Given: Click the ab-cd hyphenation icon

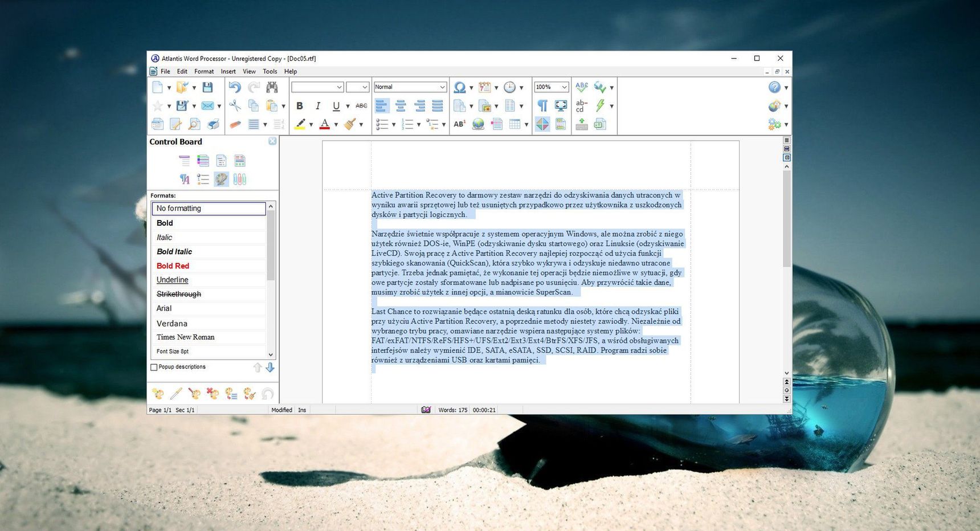Looking at the screenshot, I should tap(582, 105).
